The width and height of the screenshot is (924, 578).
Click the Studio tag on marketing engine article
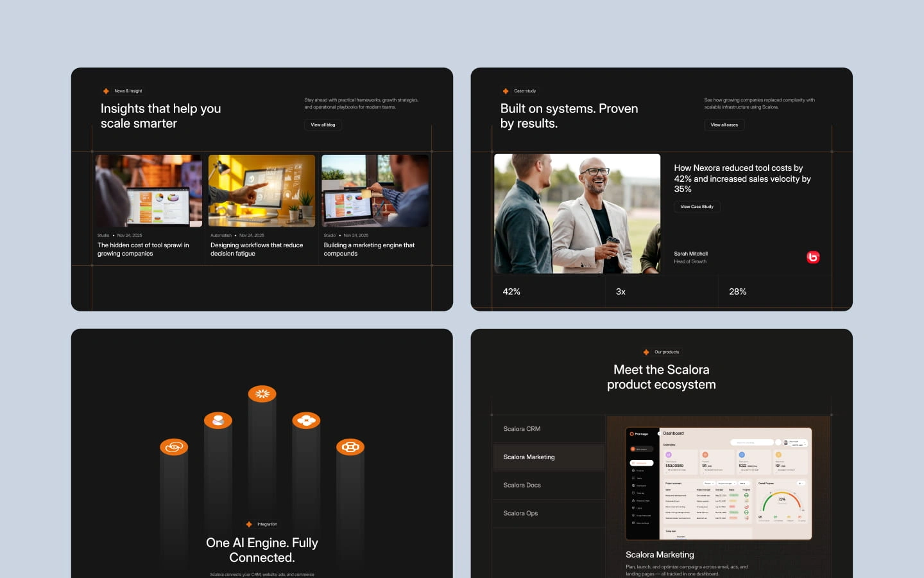click(x=330, y=236)
